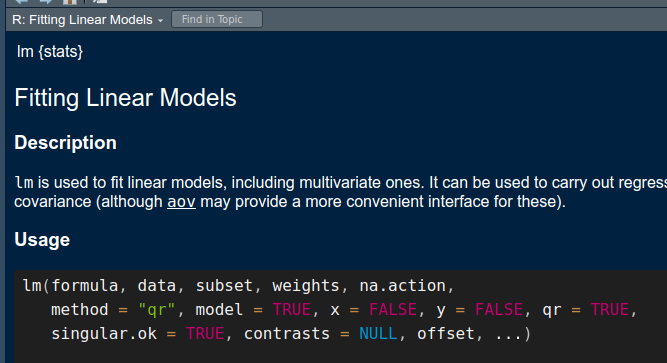Click the na.action argument in usage
The height and width of the screenshot is (363, 667).
coord(402,286)
